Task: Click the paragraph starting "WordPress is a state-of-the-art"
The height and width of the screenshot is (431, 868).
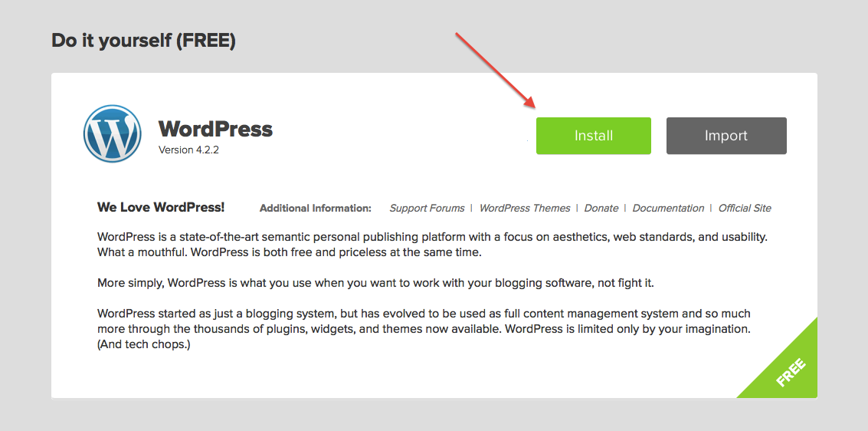Action: (432, 245)
